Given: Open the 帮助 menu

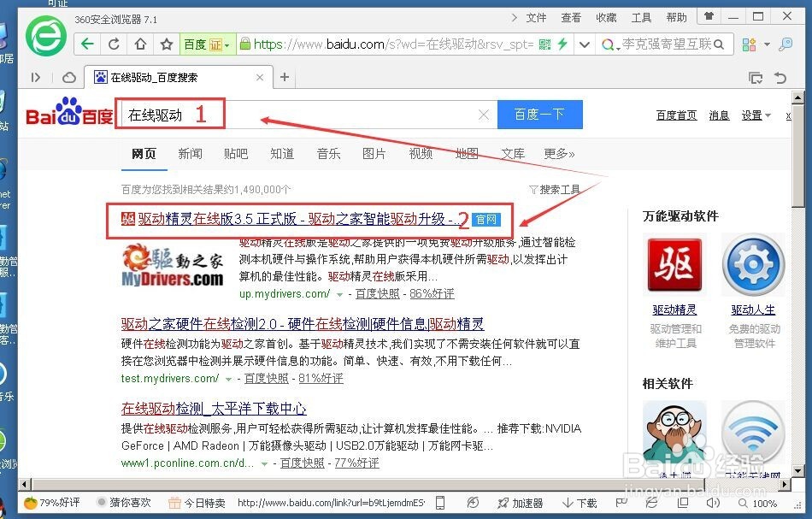Looking at the screenshot, I should (676, 18).
